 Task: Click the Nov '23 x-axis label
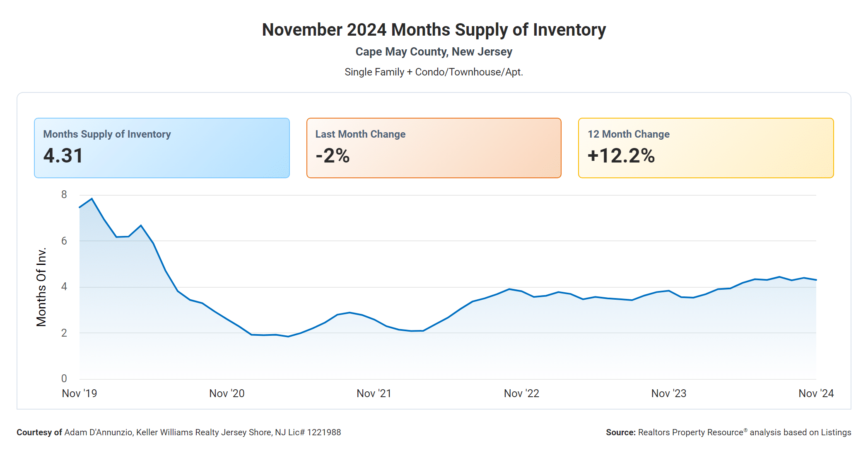[x=668, y=393]
